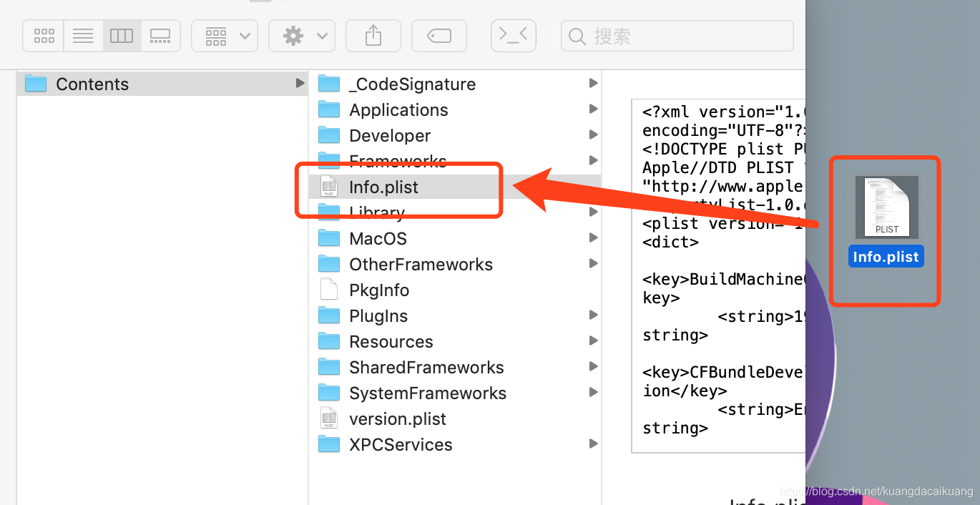
Task: Select the PkgInfo file
Action: [455, 290]
